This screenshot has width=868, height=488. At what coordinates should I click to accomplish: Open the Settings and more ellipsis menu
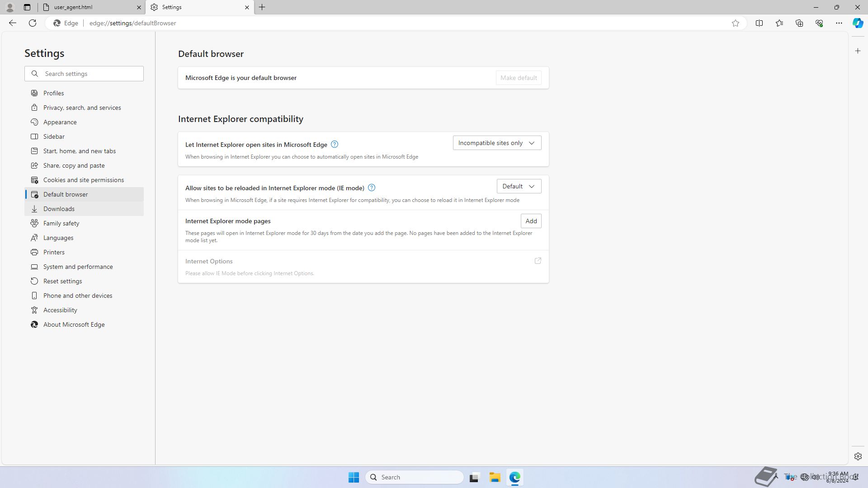coord(839,23)
